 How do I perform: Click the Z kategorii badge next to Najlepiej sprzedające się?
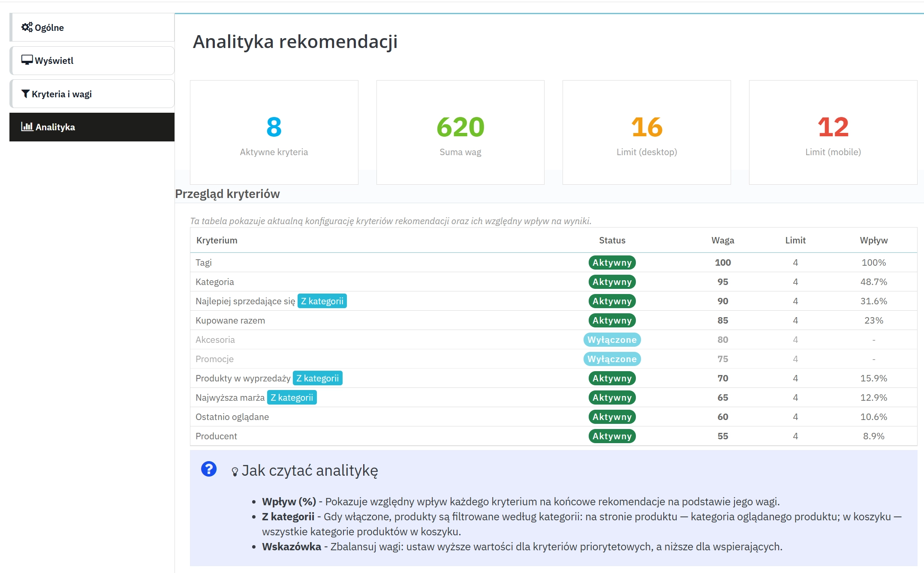[x=322, y=301]
